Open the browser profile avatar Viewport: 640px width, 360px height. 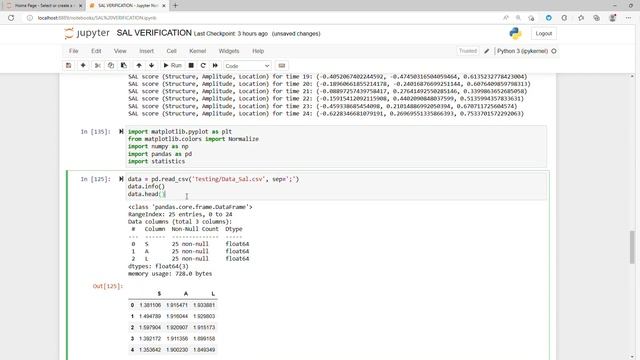point(613,18)
